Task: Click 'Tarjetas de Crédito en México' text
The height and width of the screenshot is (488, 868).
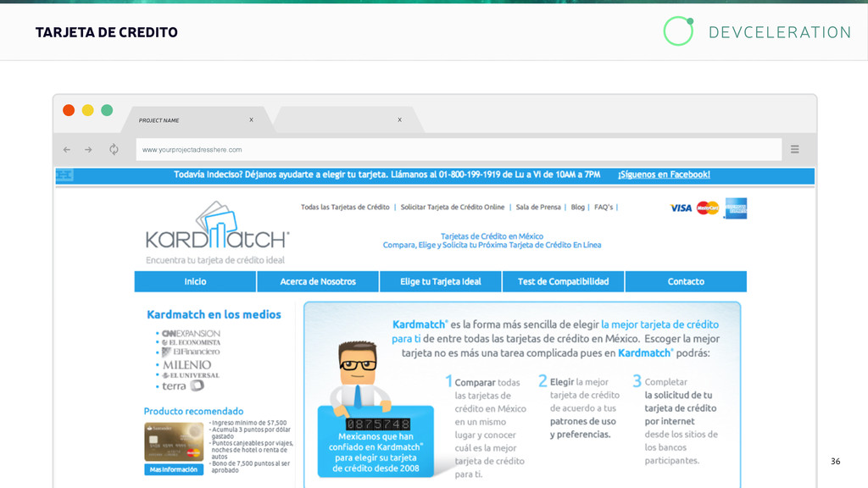Action: (492, 236)
